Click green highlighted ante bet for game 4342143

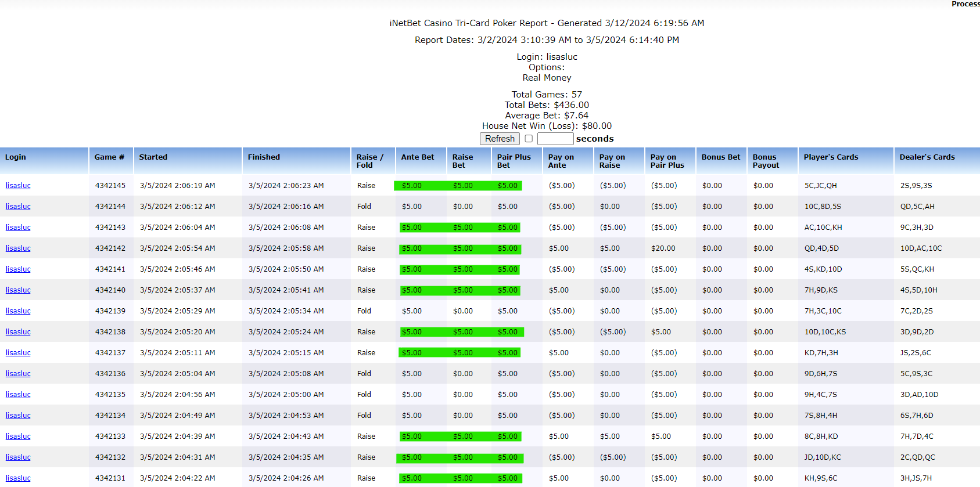[x=412, y=228]
